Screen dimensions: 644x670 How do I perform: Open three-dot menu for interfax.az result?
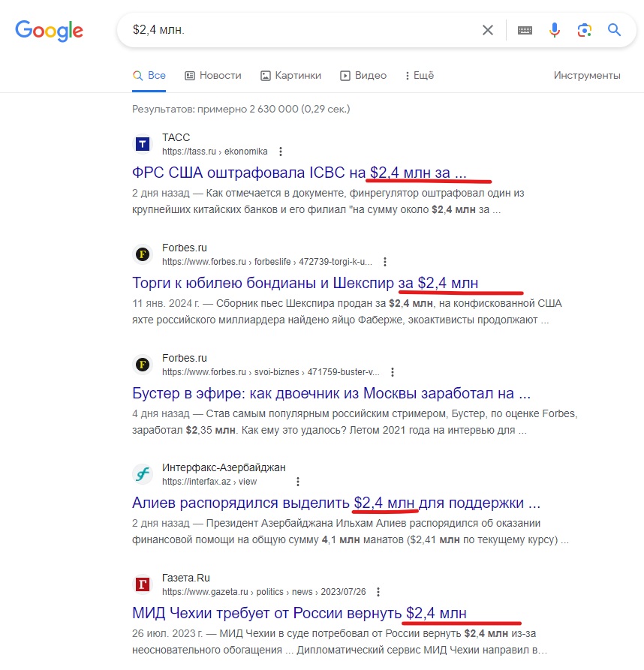click(298, 482)
